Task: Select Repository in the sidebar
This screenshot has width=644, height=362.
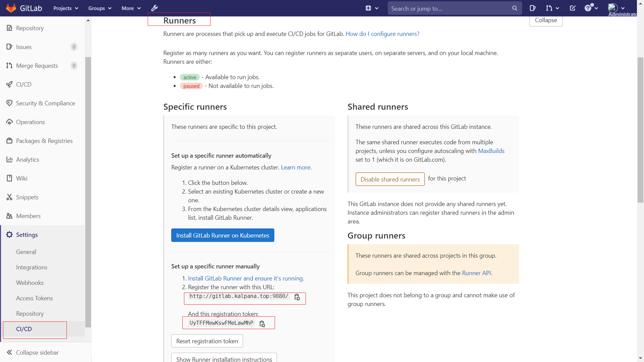Action: pos(30,28)
